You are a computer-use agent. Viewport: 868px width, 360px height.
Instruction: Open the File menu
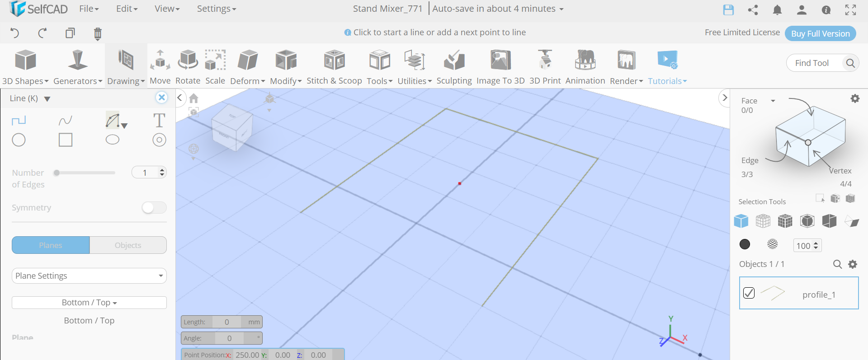[89, 9]
